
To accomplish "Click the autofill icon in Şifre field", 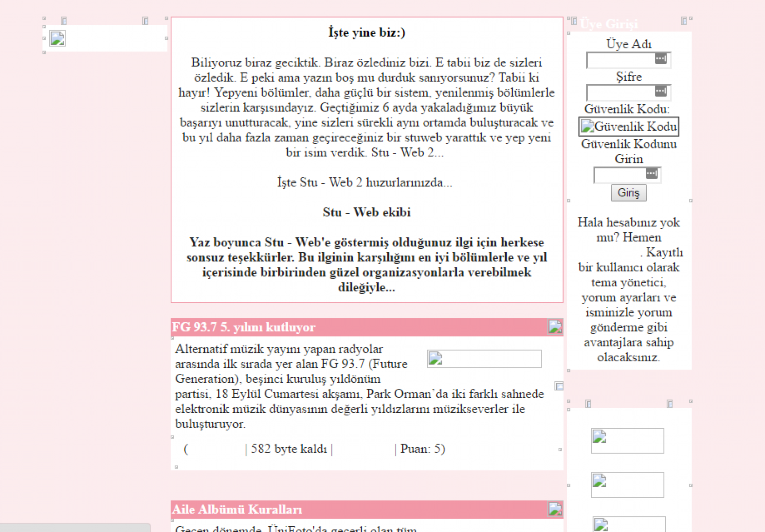I will point(660,91).
